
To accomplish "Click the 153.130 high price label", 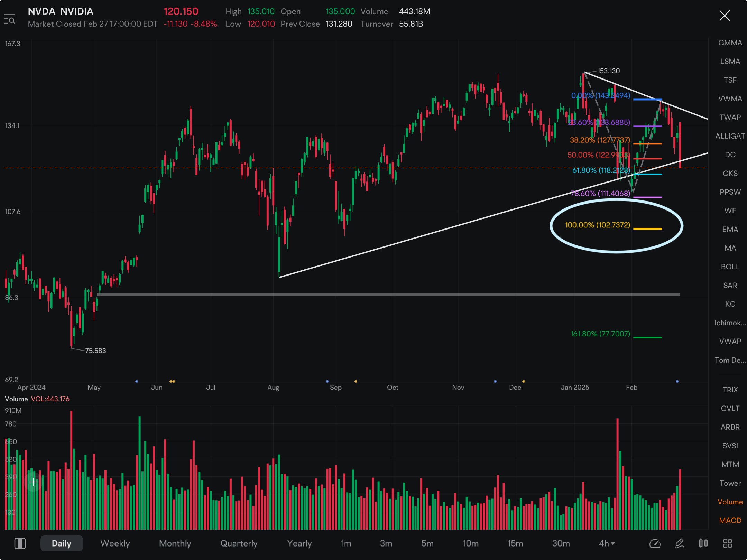I will coord(609,71).
